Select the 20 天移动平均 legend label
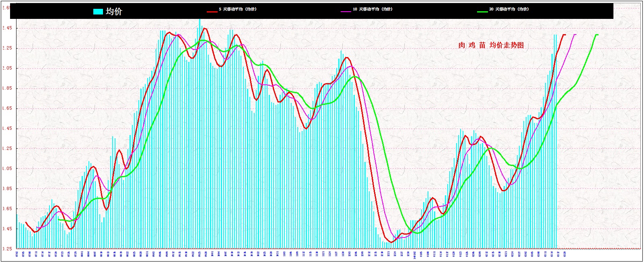 [509, 9]
